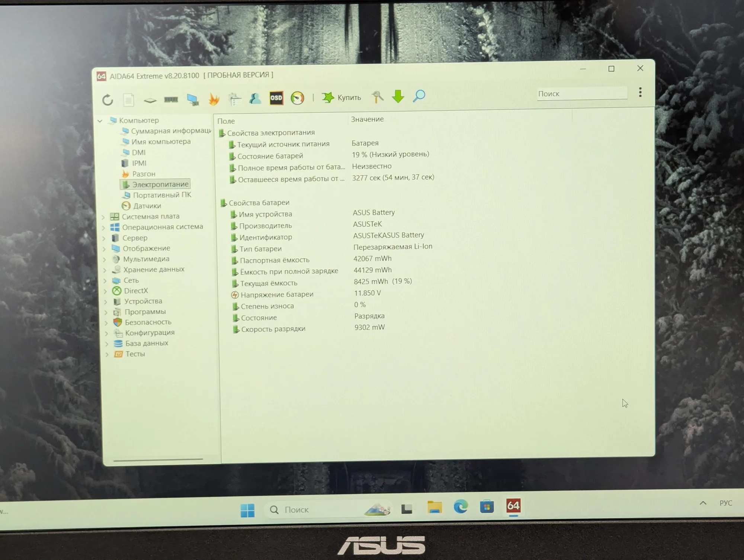Open the Report page icon

coord(129,100)
